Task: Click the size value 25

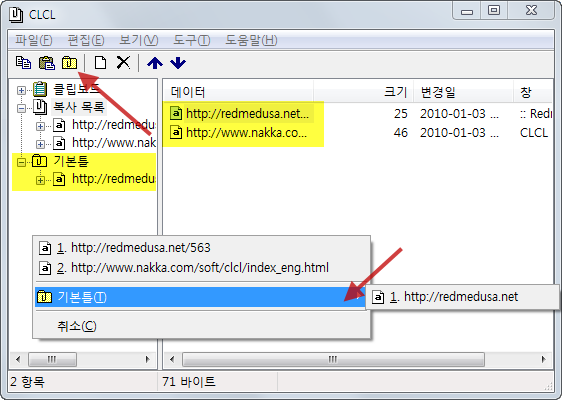Action: coord(401,114)
